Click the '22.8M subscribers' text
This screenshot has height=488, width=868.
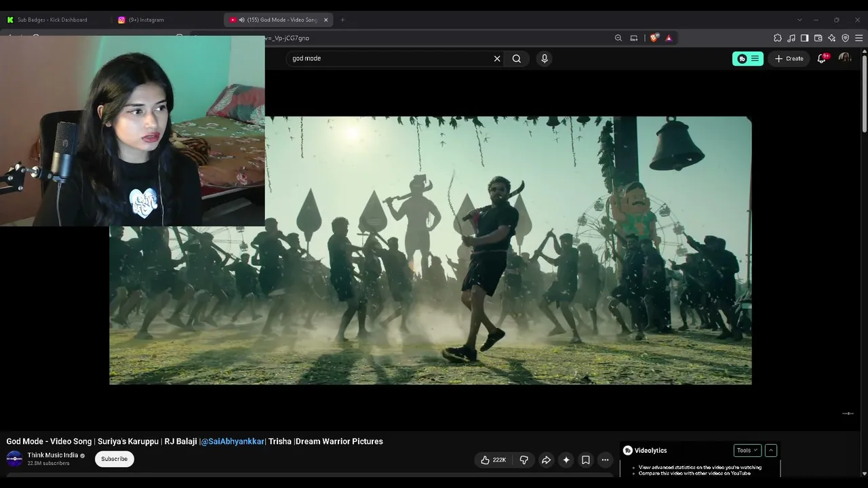pos(48,464)
